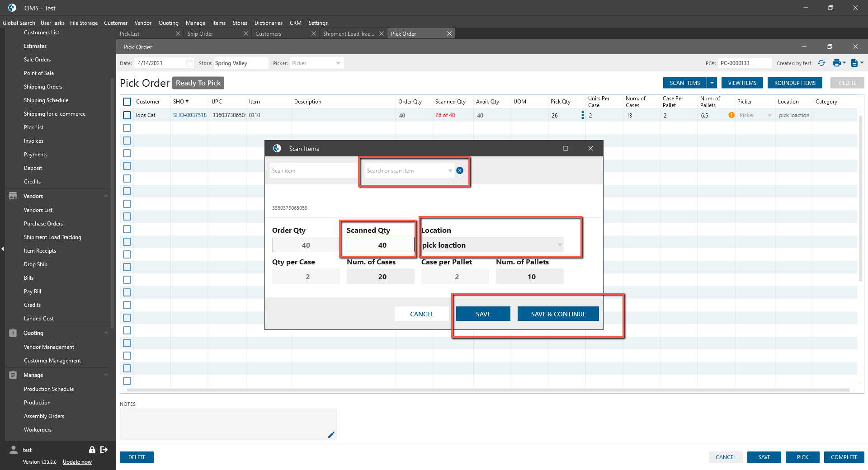
Task: Open the Search or scan item dropdown
Action: (x=450, y=171)
